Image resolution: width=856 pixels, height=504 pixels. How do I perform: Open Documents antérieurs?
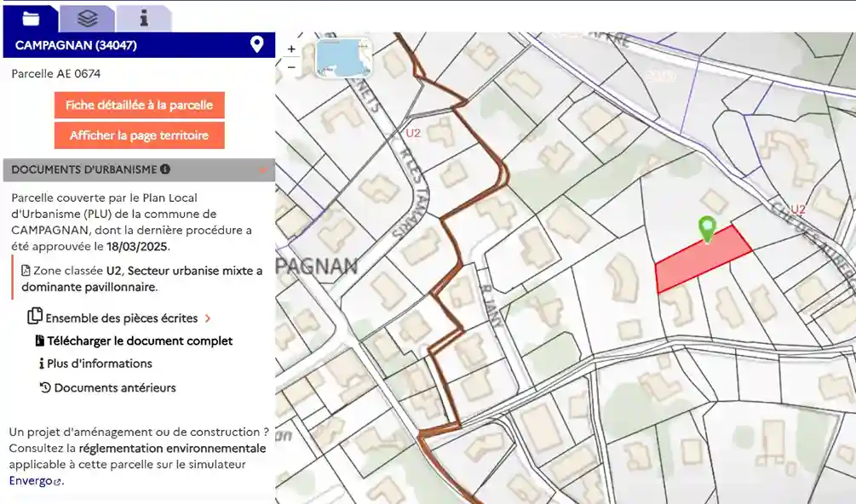point(115,388)
